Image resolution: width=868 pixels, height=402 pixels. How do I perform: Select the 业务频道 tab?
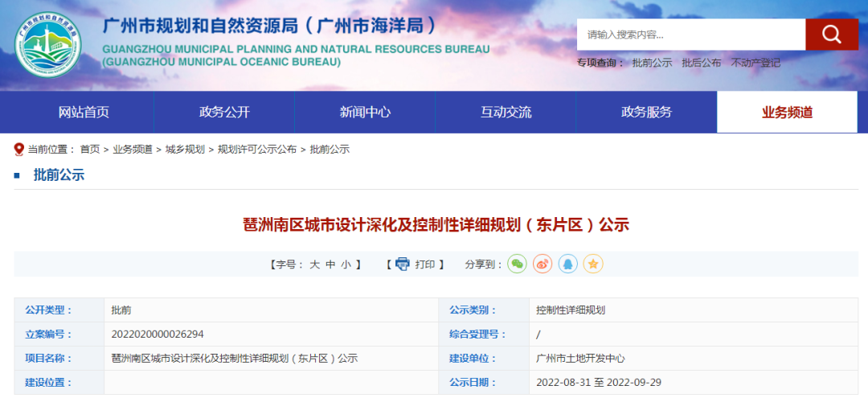click(787, 113)
